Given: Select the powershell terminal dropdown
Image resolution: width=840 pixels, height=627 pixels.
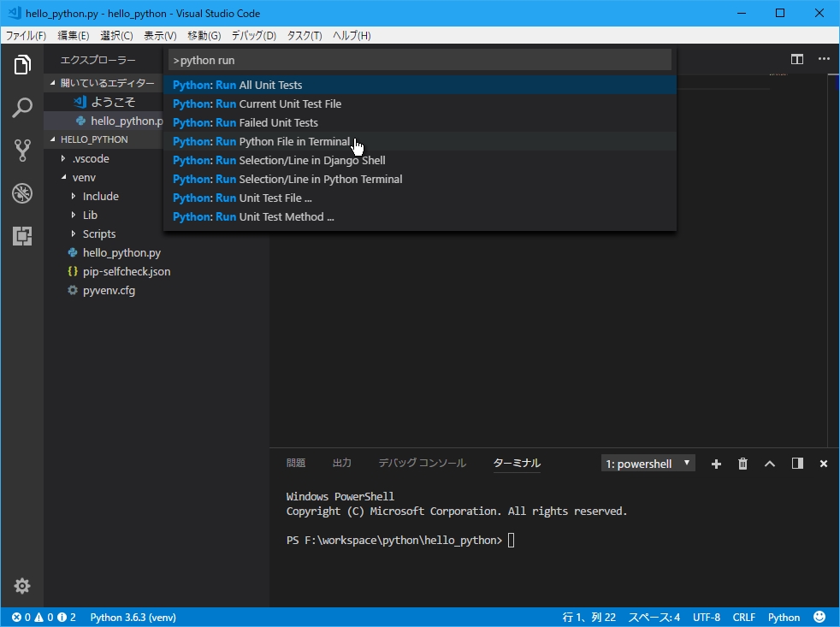Looking at the screenshot, I should 648,464.
